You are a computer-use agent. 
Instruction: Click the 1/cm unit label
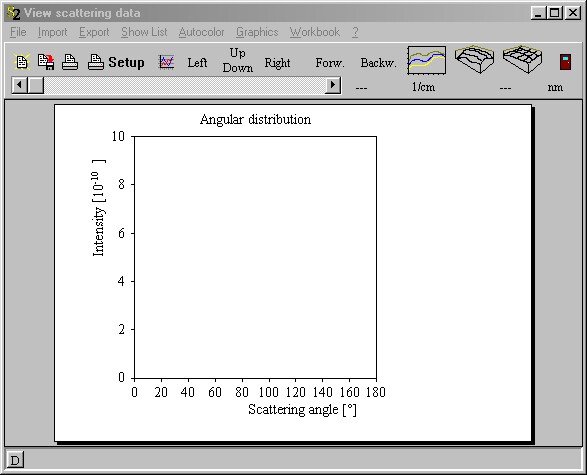click(x=423, y=87)
